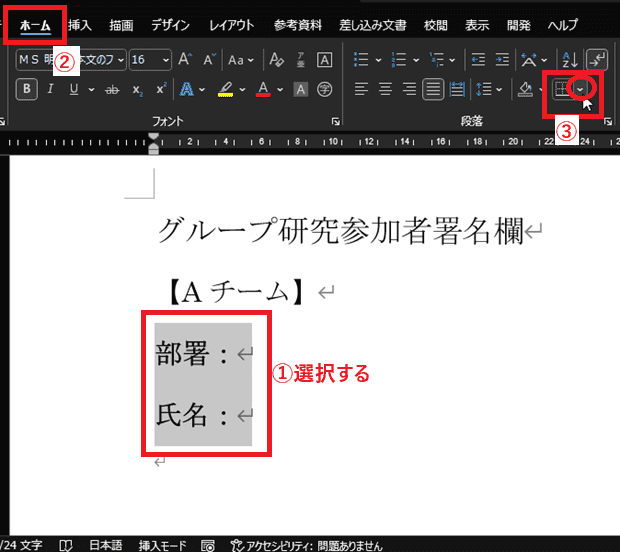This screenshot has width=620, height=552.
Task: Click the 日本語 language status button
Action: click(x=104, y=545)
